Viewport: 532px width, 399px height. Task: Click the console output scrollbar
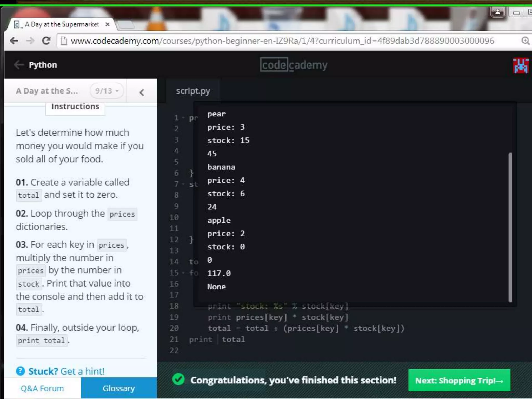point(510,227)
